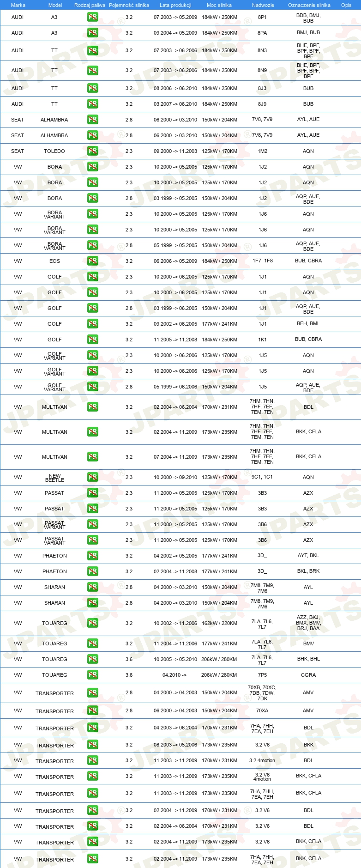Click the fuel icon in the GOLF 1K1 row
Image resolution: width=361 pixels, height=868 pixels.
pos(93,340)
